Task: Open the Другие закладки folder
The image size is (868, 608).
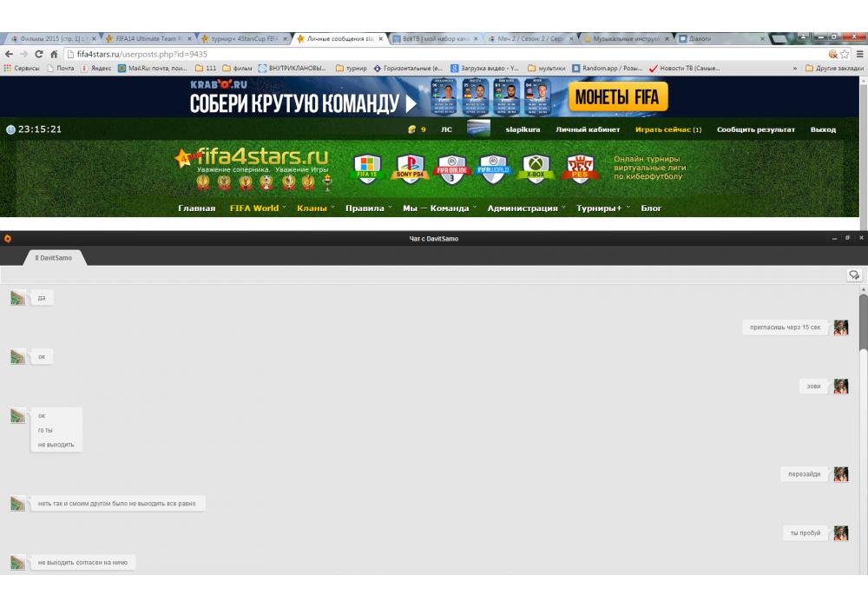Action: (x=834, y=68)
